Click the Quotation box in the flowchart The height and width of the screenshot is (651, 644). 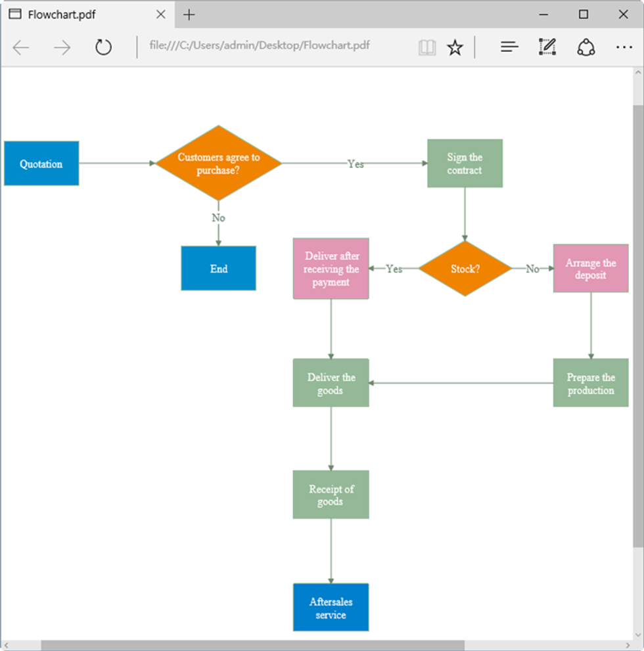click(41, 163)
